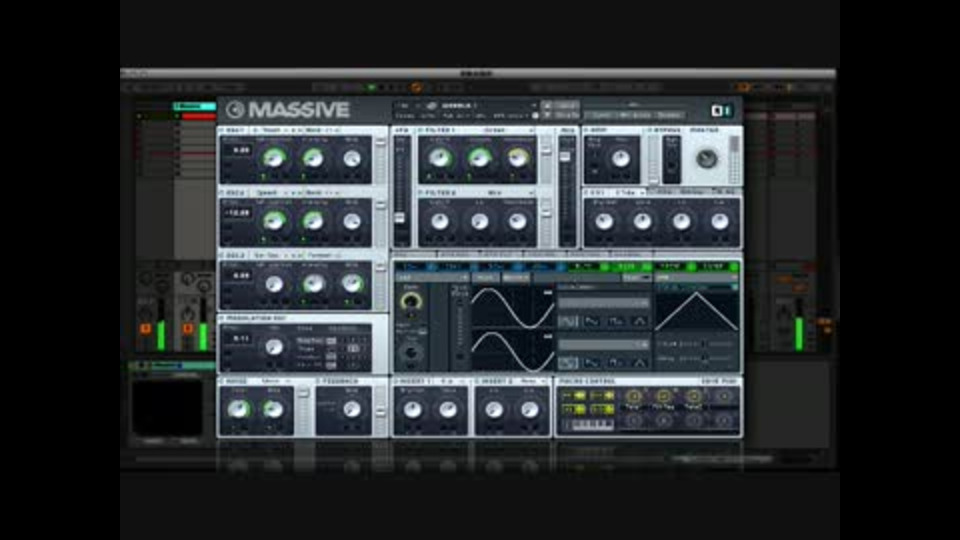Grab the green handle of slot 7

pos(691,267)
